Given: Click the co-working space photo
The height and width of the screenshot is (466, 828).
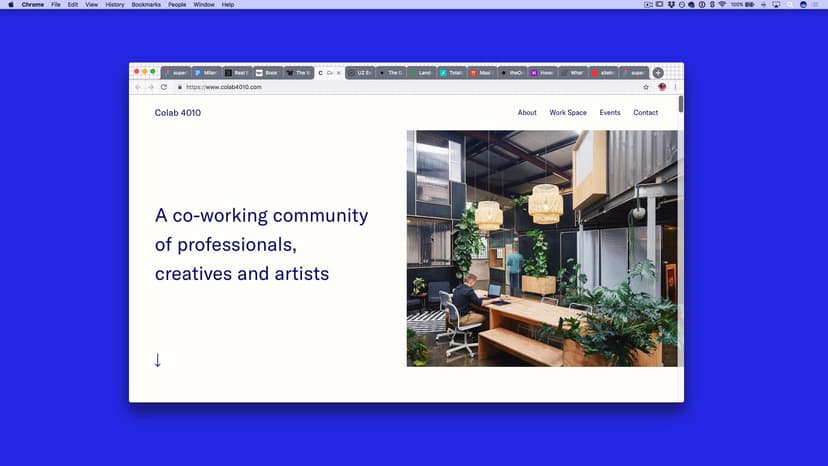Looking at the screenshot, I should 542,248.
